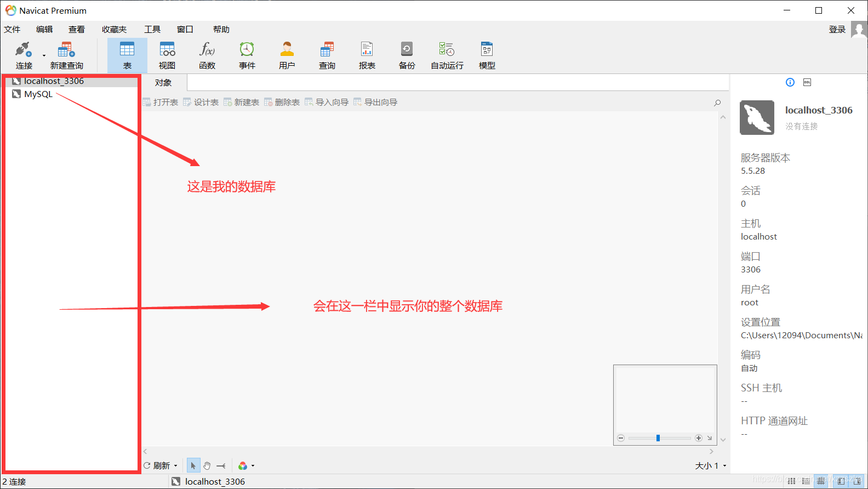Open the 大小 1 size dropdown
This screenshot has height=489, width=868.
coord(711,465)
